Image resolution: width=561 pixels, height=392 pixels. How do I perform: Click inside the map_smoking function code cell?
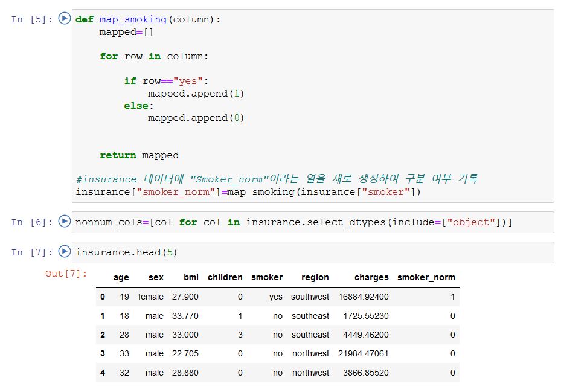[x=313, y=106]
